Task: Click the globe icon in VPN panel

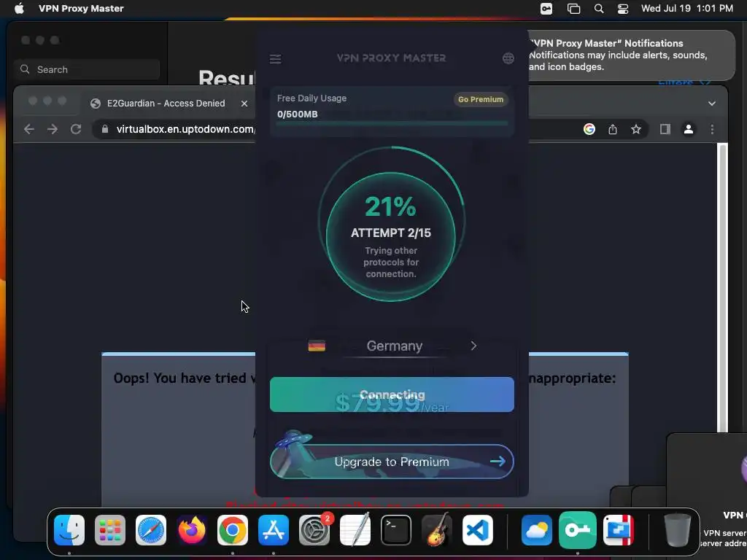Action: coord(508,58)
